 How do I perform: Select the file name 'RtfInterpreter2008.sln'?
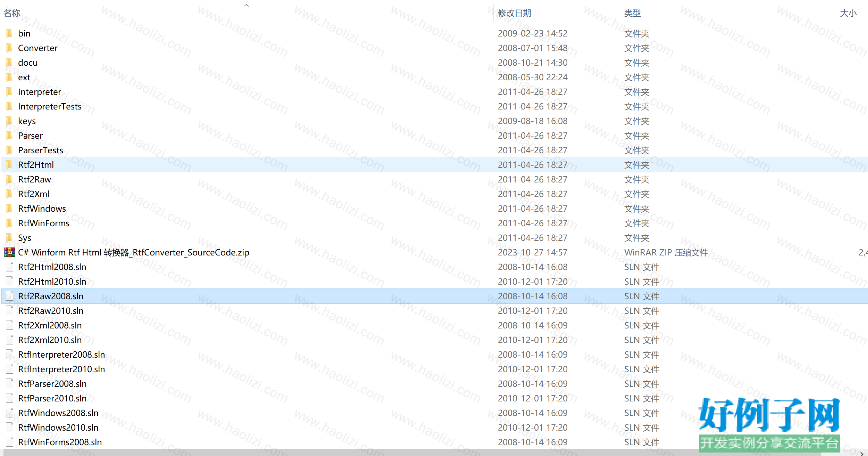tap(61, 355)
